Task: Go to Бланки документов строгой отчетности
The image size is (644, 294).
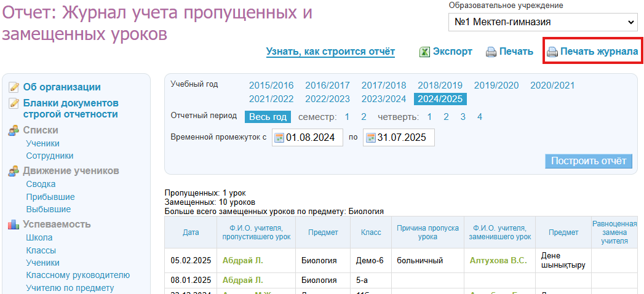Action: (x=71, y=109)
